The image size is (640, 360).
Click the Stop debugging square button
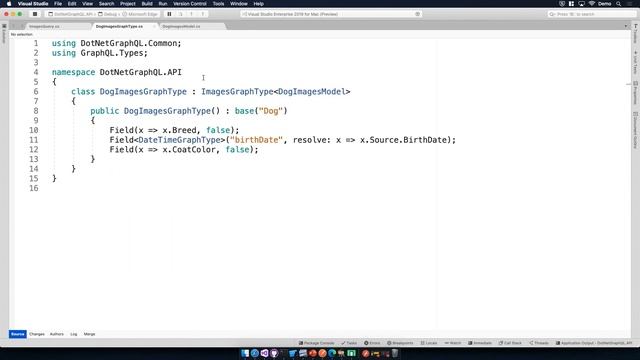[x=35, y=14]
